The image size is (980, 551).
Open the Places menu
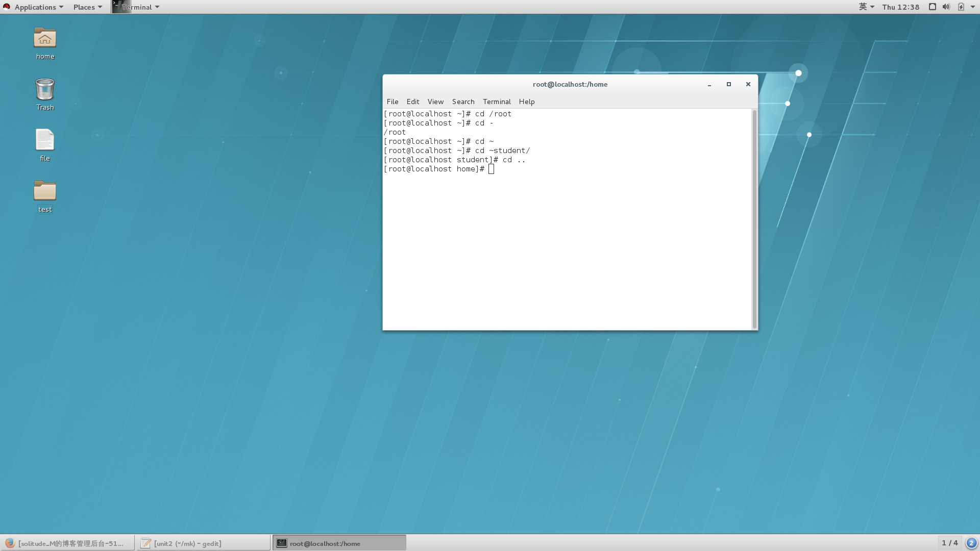pyautogui.click(x=87, y=7)
